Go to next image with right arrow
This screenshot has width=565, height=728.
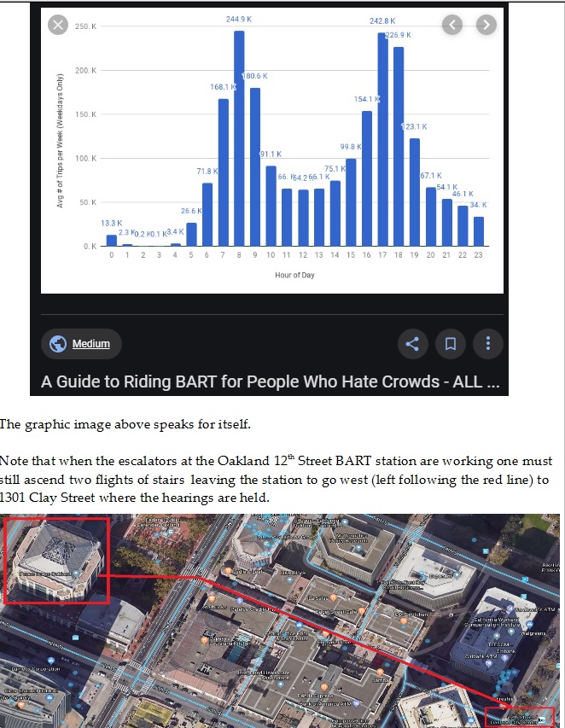click(486, 25)
